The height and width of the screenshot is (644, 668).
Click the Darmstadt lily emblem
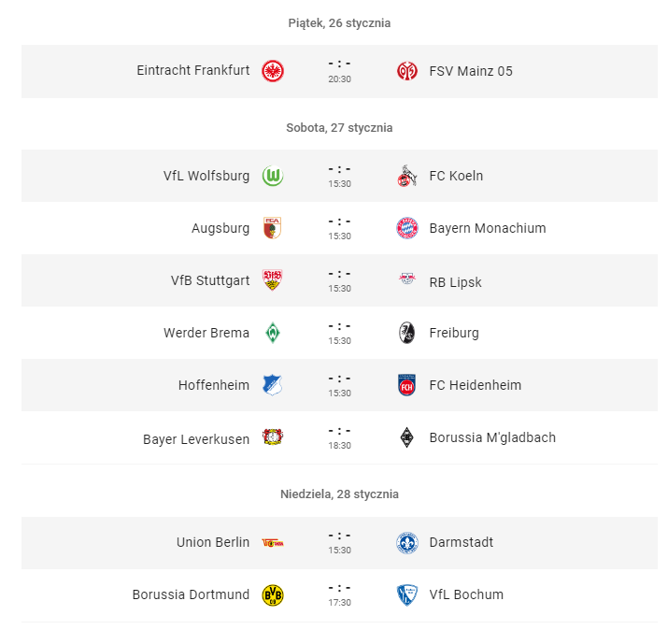pyautogui.click(x=406, y=542)
